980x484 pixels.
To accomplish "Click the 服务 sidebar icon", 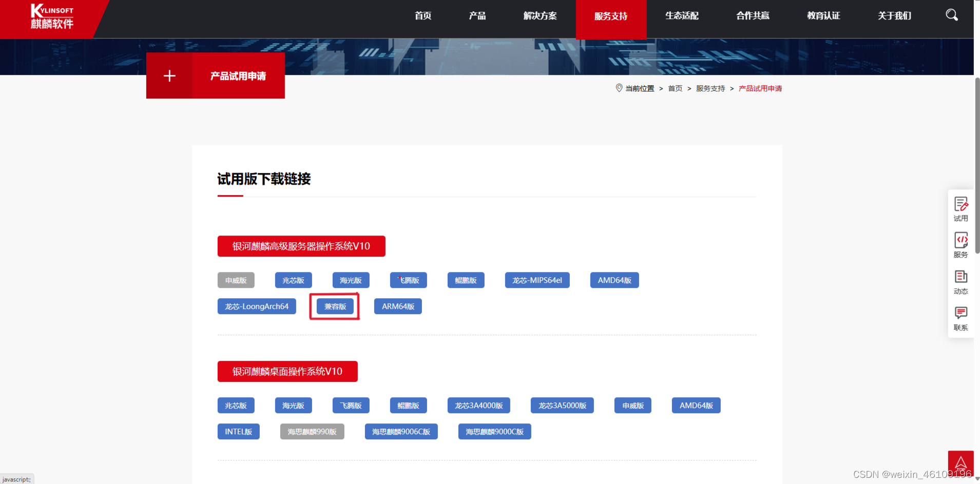I will [961, 245].
